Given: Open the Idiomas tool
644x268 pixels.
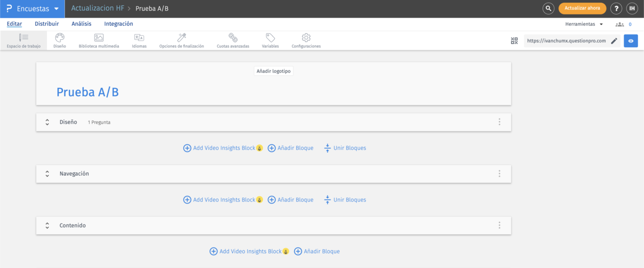Looking at the screenshot, I should [139, 41].
